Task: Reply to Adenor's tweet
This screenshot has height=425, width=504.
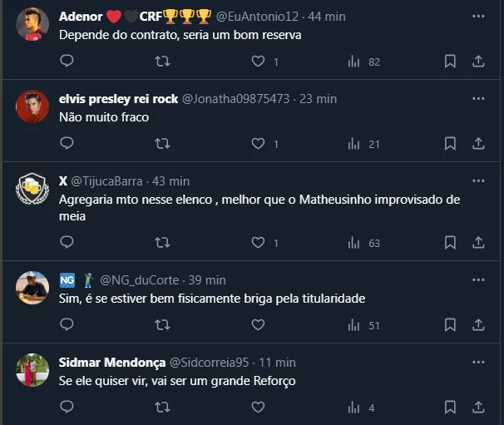Action: point(67,61)
